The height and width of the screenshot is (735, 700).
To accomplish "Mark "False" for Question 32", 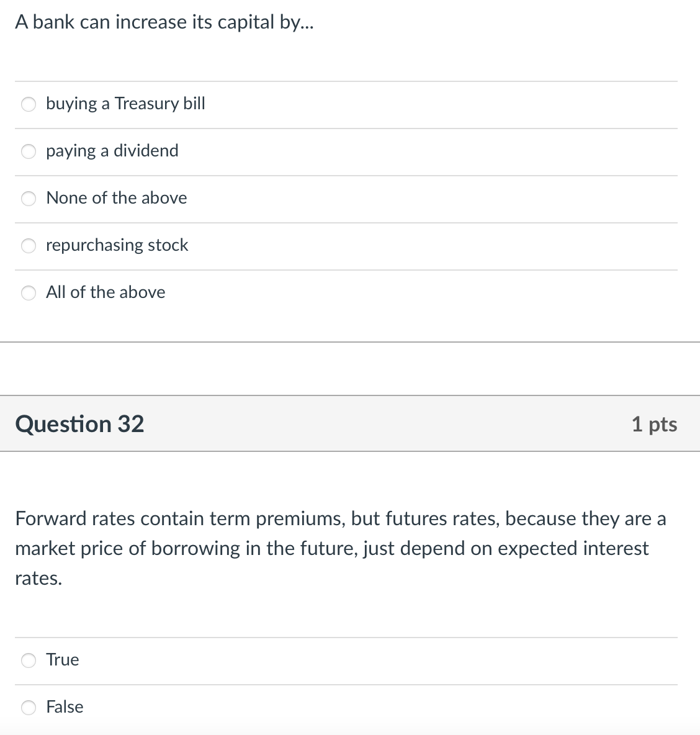I will click(x=28, y=707).
